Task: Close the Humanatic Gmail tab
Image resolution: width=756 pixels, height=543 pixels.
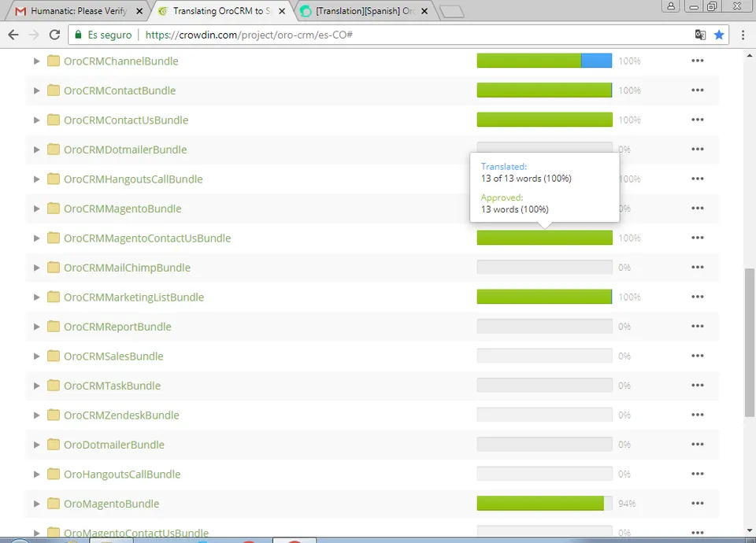Action: coord(139,11)
